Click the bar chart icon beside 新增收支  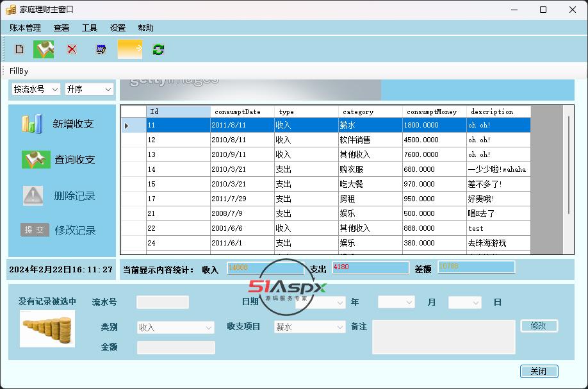click(32, 124)
